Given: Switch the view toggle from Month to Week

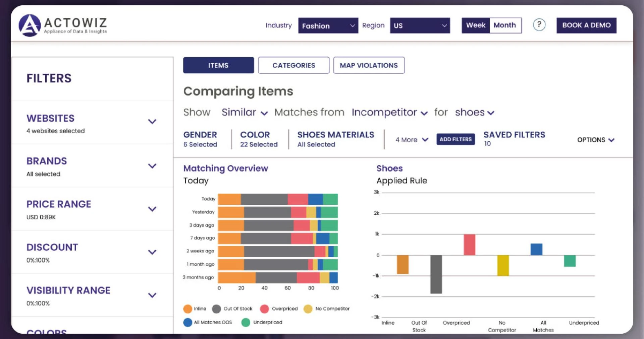Looking at the screenshot, I should (475, 25).
